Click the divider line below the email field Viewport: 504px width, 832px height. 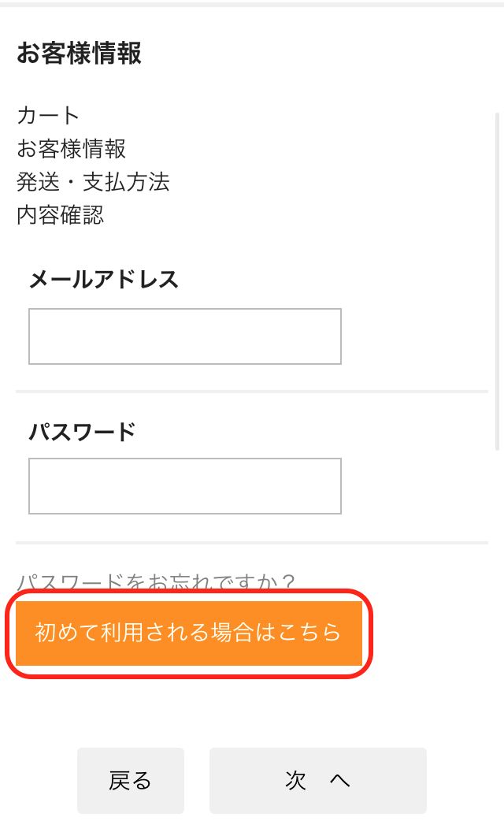(252, 392)
